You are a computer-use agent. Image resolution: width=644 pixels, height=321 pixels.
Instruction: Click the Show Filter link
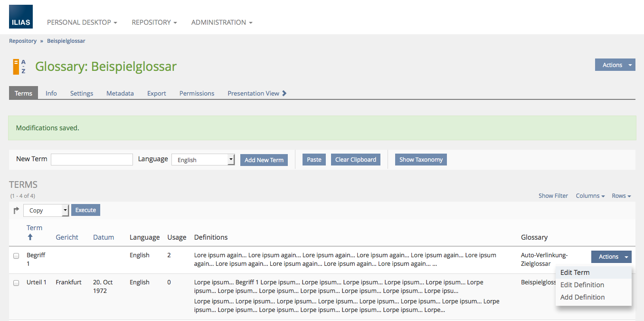[553, 196]
